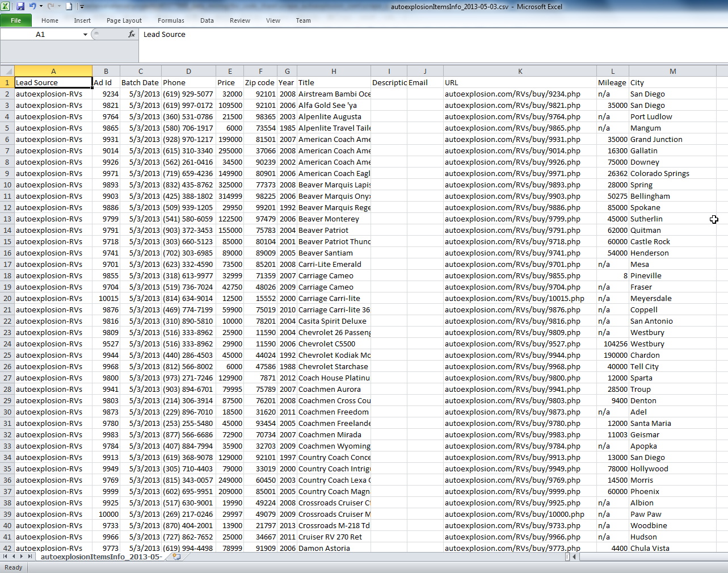Viewport: 728px width, 573px height.
Task: Go to the first sheet with the navigation arrow
Action: point(6,557)
